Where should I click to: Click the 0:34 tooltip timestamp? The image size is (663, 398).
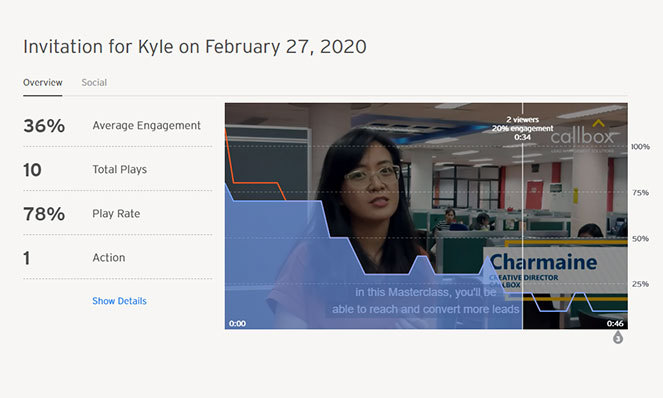(x=523, y=137)
